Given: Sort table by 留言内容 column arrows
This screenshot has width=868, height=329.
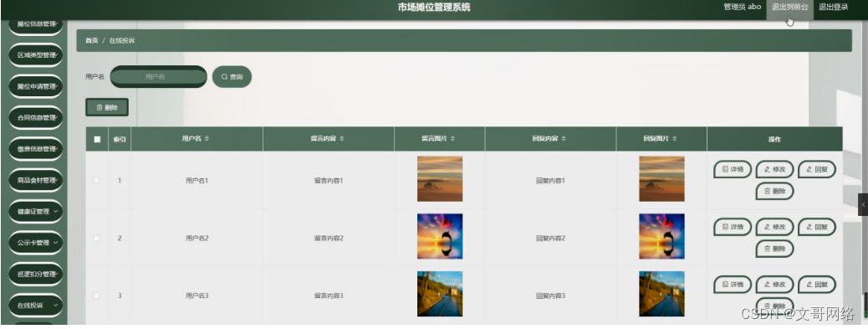Looking at the screenshot, I should tap(341, 139).
